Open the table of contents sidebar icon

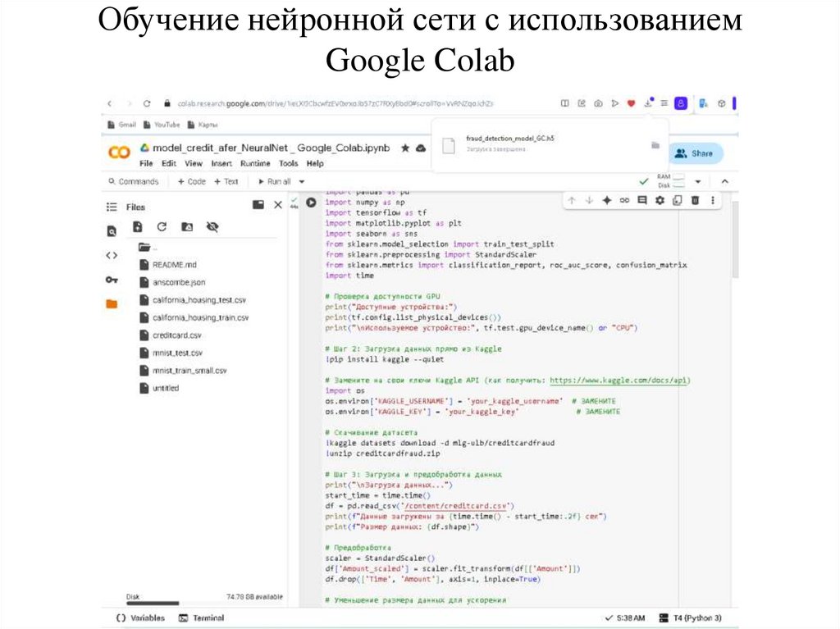pyautogui.click(x=112, y=207)
